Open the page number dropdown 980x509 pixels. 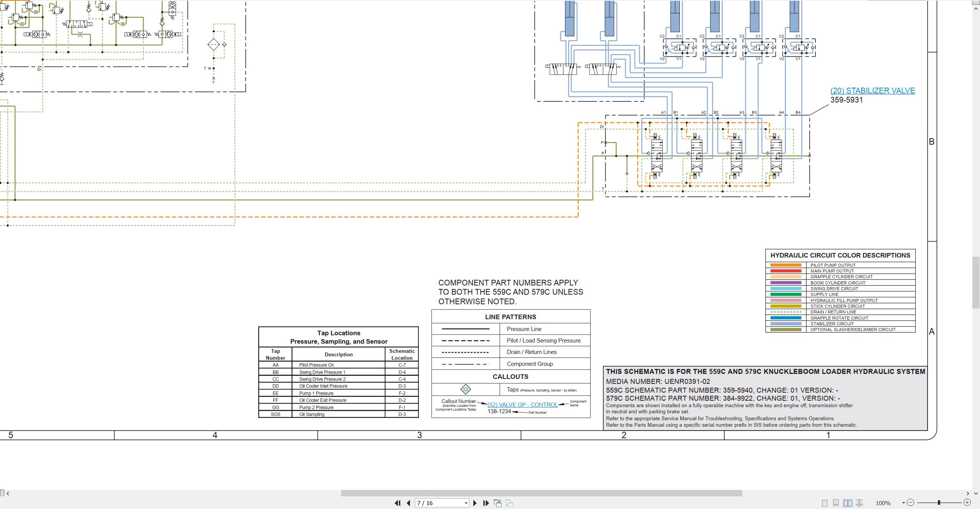466,503
